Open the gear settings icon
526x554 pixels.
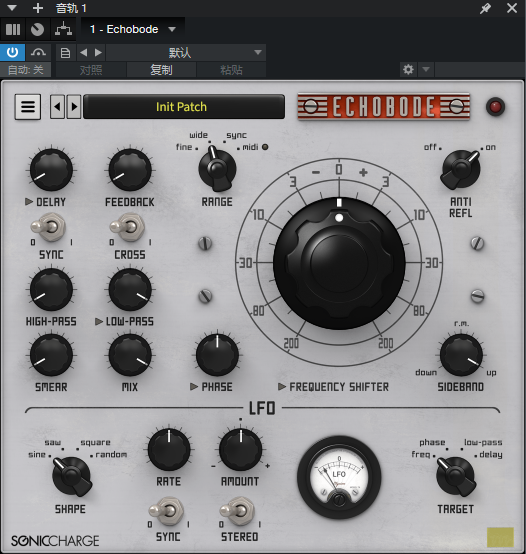(408, 70)
